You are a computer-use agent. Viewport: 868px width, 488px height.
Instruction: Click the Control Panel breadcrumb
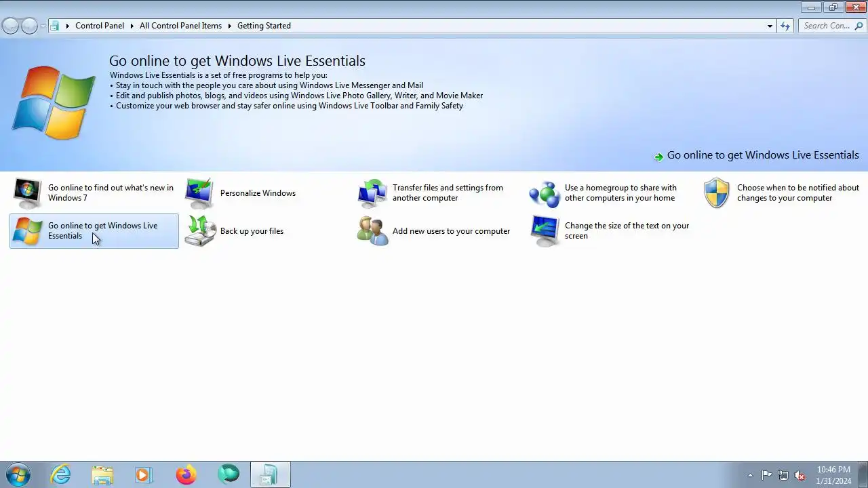pos(100,26)
